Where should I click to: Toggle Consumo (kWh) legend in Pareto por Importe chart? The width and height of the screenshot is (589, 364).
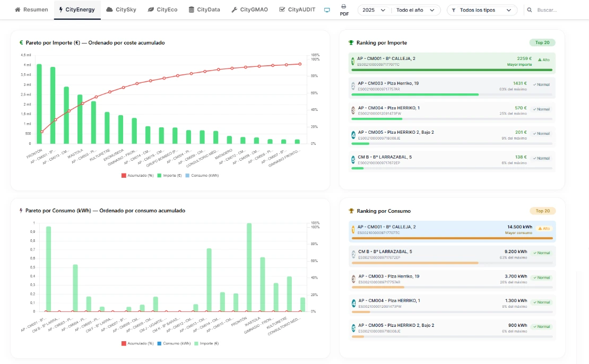(201, 175)
